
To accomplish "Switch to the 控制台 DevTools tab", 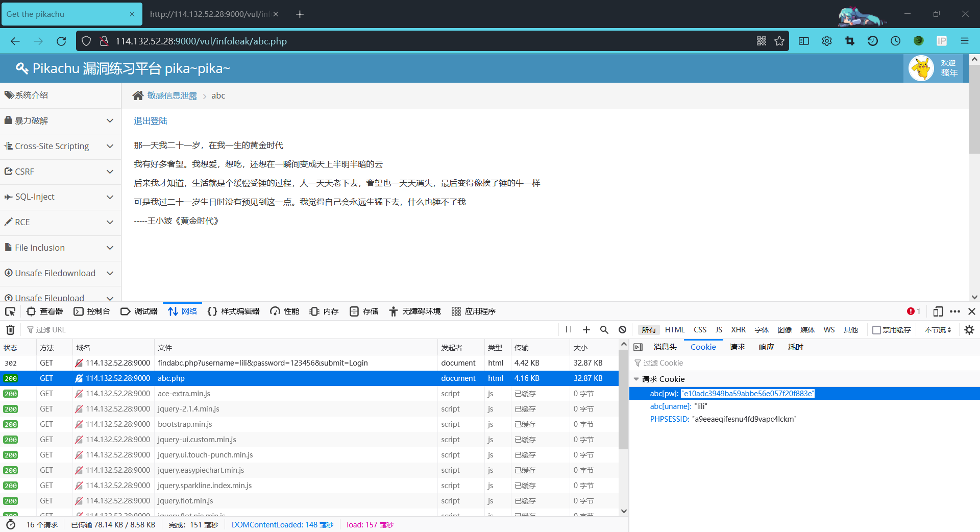I will [92, 311].
